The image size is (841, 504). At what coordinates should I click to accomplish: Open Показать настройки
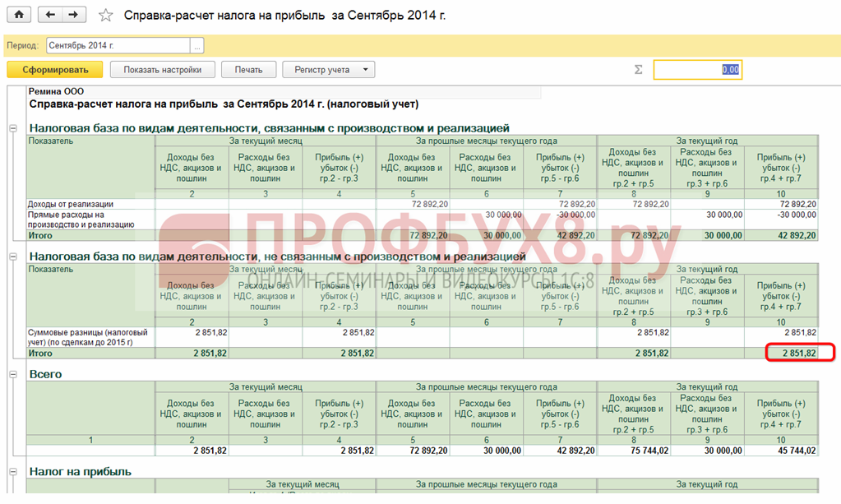pyautogui.click(x=162, y=70)
